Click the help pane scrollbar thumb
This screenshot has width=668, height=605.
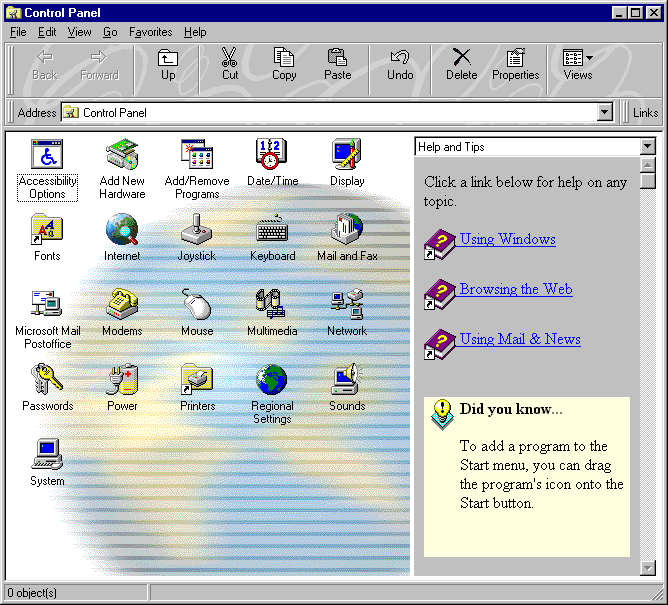tap(648, 181)
